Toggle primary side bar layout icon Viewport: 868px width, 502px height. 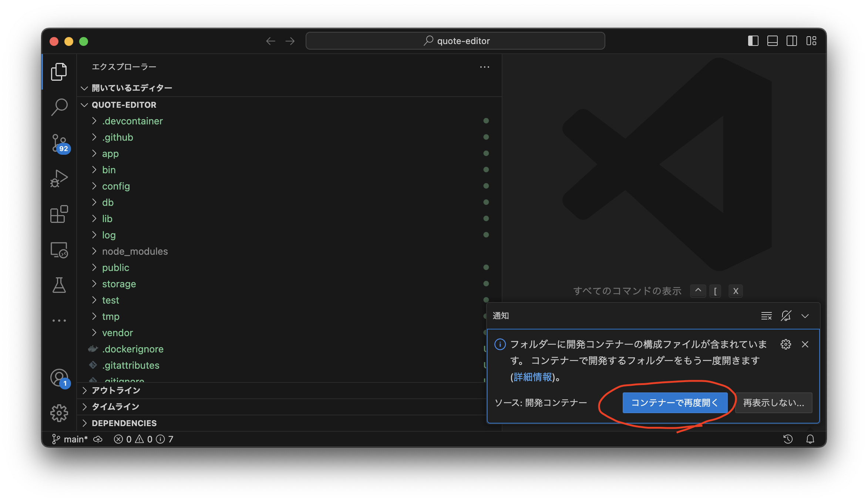(x=753, y=41)
